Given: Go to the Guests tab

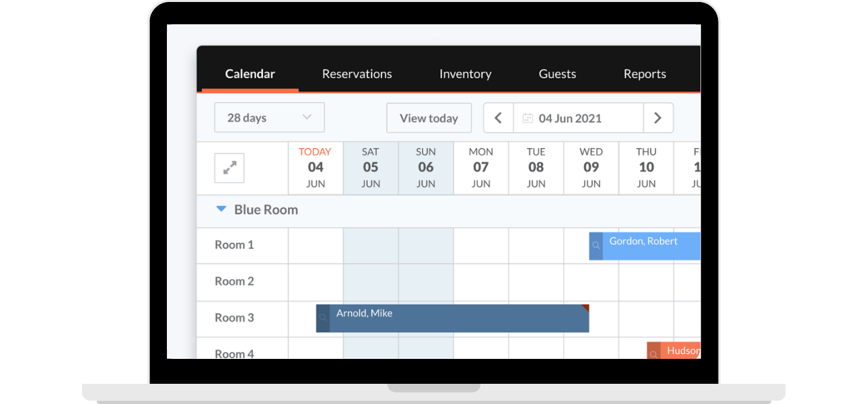Looking at the screenshot, I should pos(557,74).
